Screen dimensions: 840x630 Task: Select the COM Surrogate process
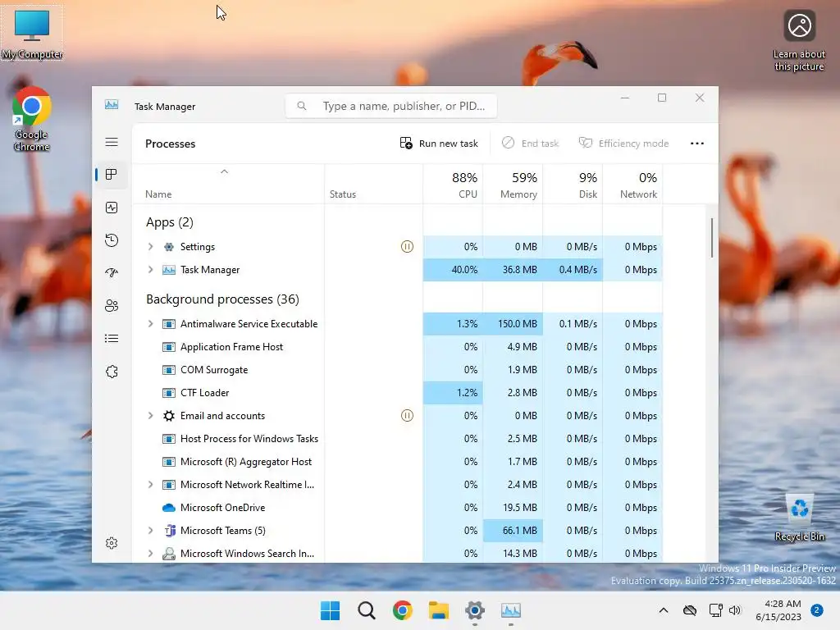pyautogui.click(x=398, y=370)
